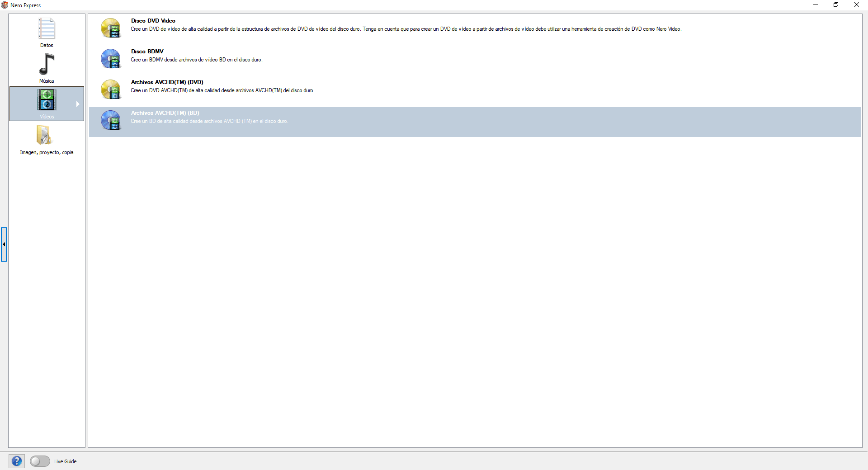Click the Archivos AVCHD(TM) (BD) disc icon

(111, 120)
